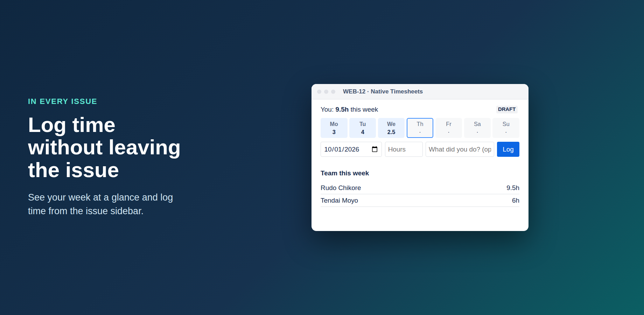The image size is (644, 315).
Task: Click the 'Log time without leaving the issue' headline
Action: (104, 147)
